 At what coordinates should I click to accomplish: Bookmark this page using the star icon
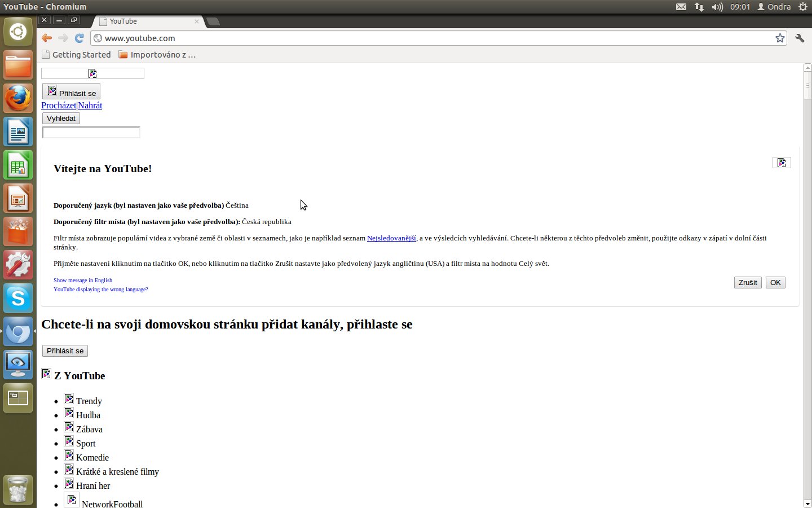coord(780,38)
